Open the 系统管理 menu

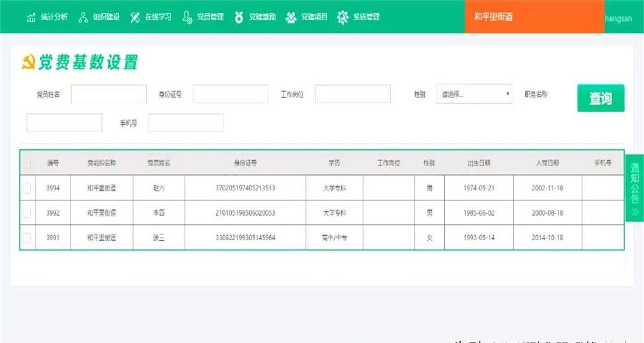pyautogui.click(x=366, y=17)
